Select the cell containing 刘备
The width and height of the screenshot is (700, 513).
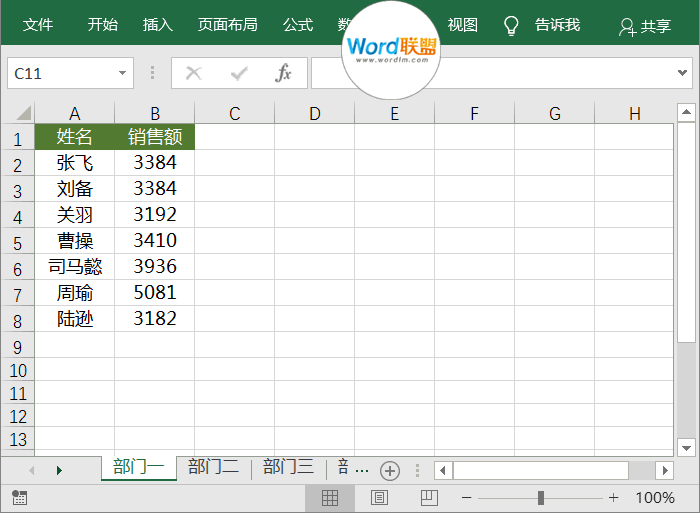[x=75, y=188]
